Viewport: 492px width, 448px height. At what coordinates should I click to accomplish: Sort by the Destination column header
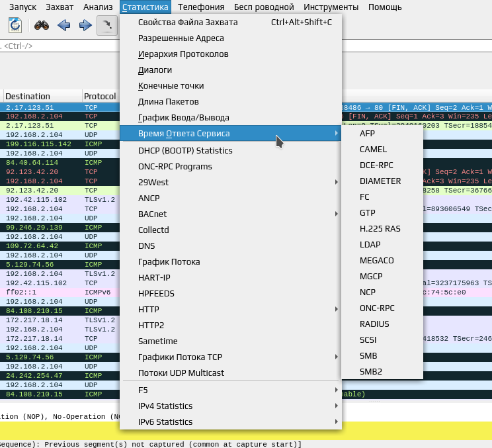(43, 96)
